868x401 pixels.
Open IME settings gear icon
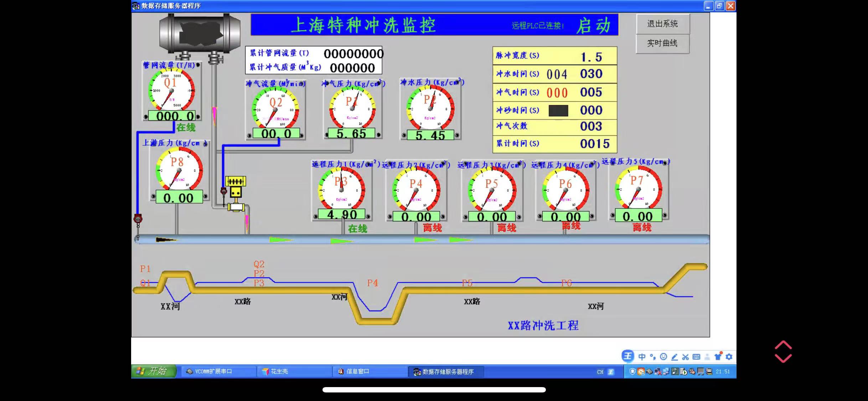[x=729, y=356]
